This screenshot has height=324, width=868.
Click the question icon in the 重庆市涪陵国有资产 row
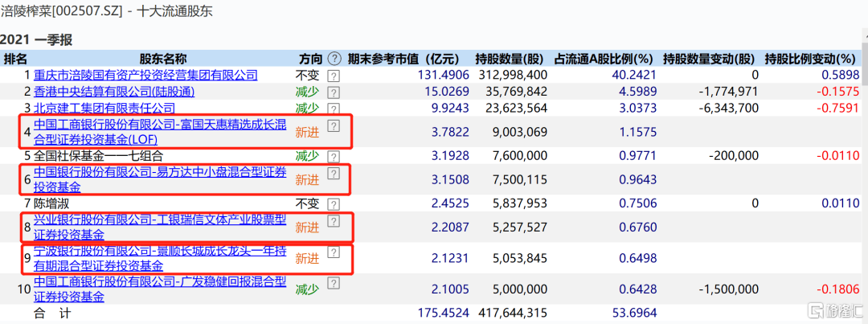click(334, 76)
